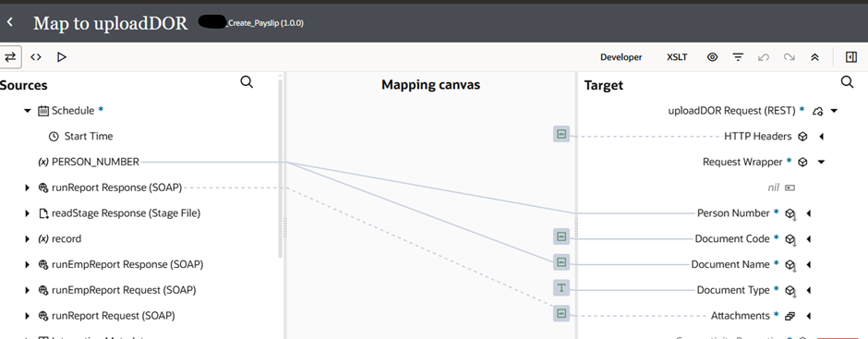Image resolution: width=868 pixels, height=339 pixels.
Task: Search in the Sources panel
Action: point(247,82)
